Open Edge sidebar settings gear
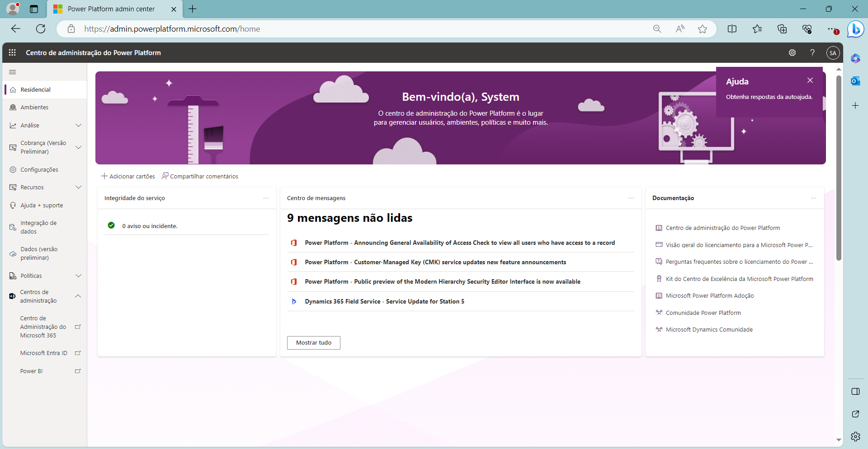Viewport: 868px width, 449px height. (855, 436)
